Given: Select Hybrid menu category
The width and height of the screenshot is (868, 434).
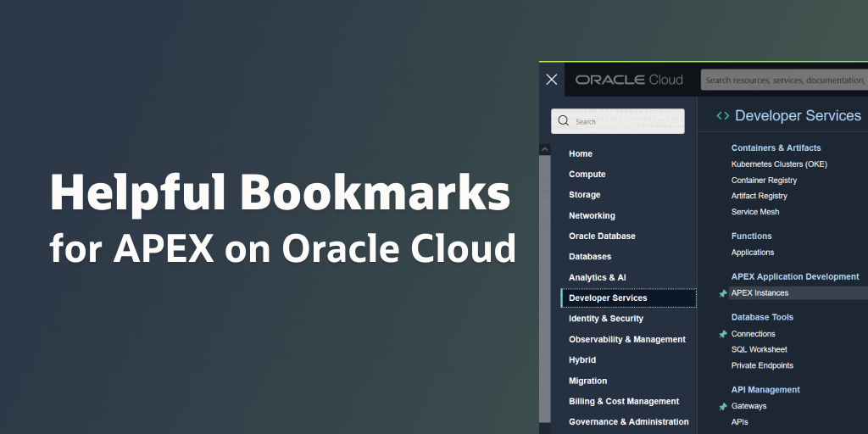Looking at the screenshot, I should tap(582, 359).
